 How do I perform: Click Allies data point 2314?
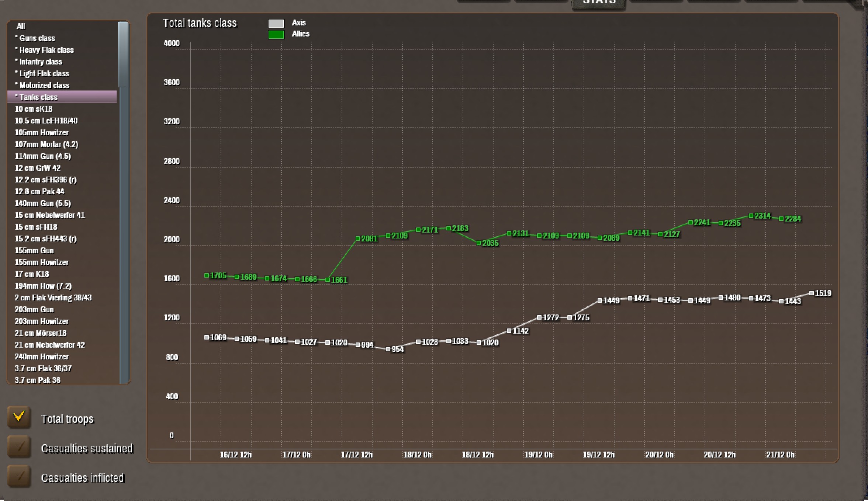point(751,216)
